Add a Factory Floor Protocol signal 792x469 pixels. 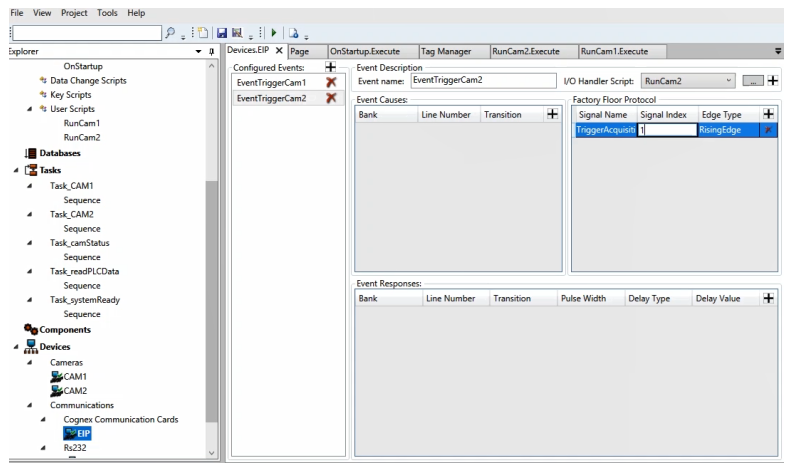[x=768, y=115]
